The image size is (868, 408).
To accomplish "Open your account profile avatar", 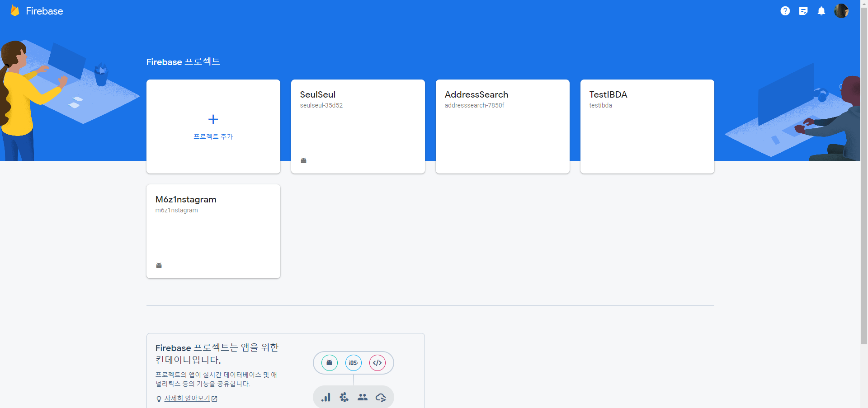I will coord(842,11).
